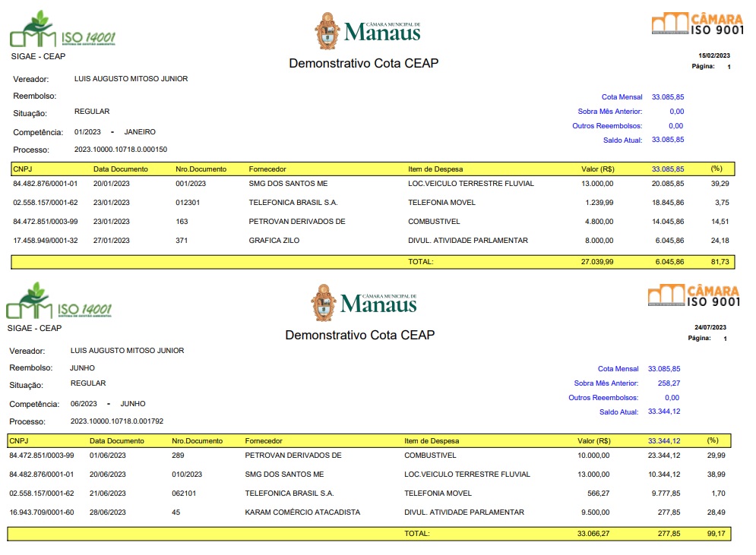
Task: Click the amount 1.239,99
Action: click(x=599, y=203)
